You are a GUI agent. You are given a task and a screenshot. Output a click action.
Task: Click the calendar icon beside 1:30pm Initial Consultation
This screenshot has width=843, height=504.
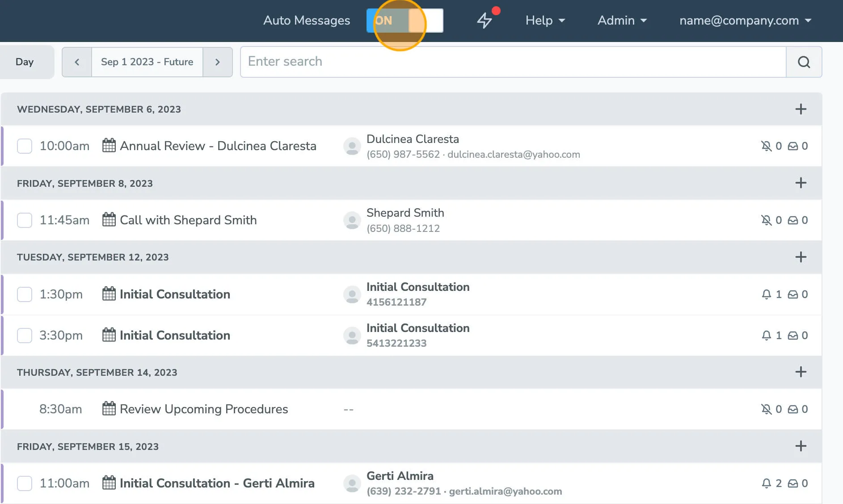[109, 294]
